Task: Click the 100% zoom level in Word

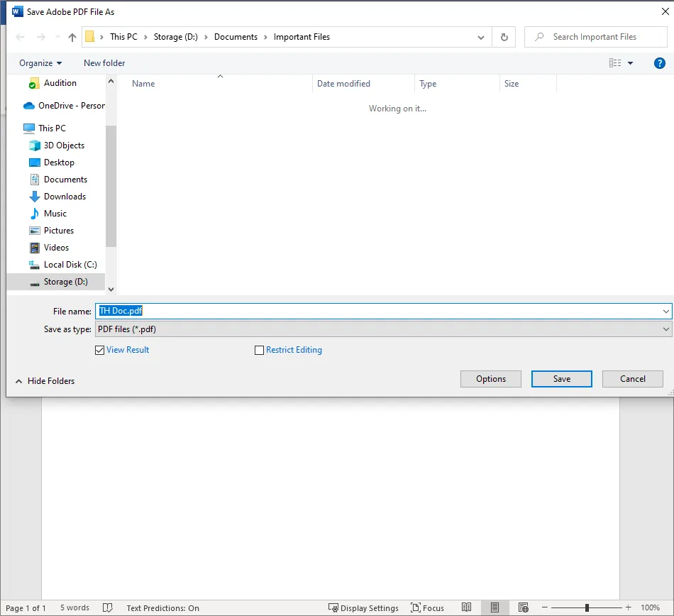Action: click(x=651, y=607)
